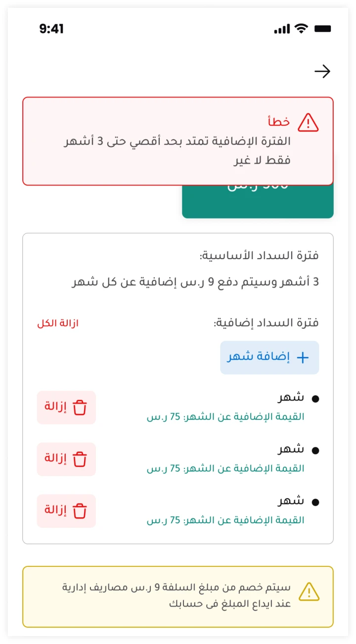Tap the teal amount card behind the alert
Screen dimensions: 356x644
point(258,202)
